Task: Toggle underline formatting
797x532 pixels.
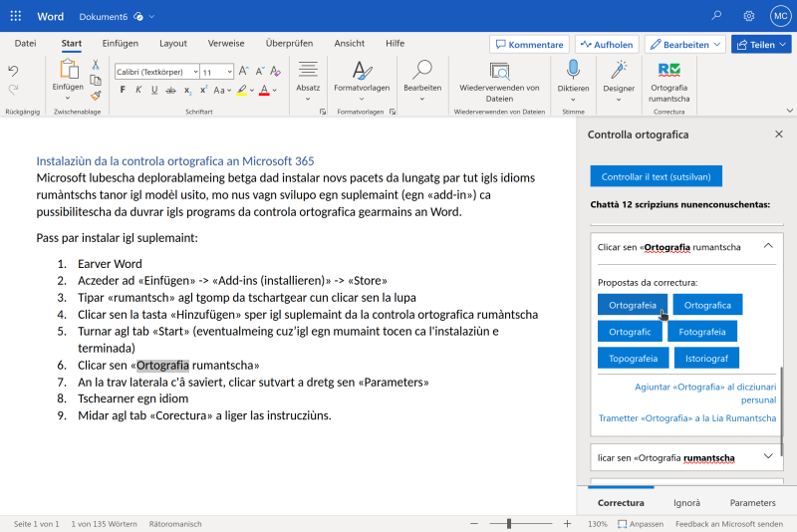Action: (153, 90)
